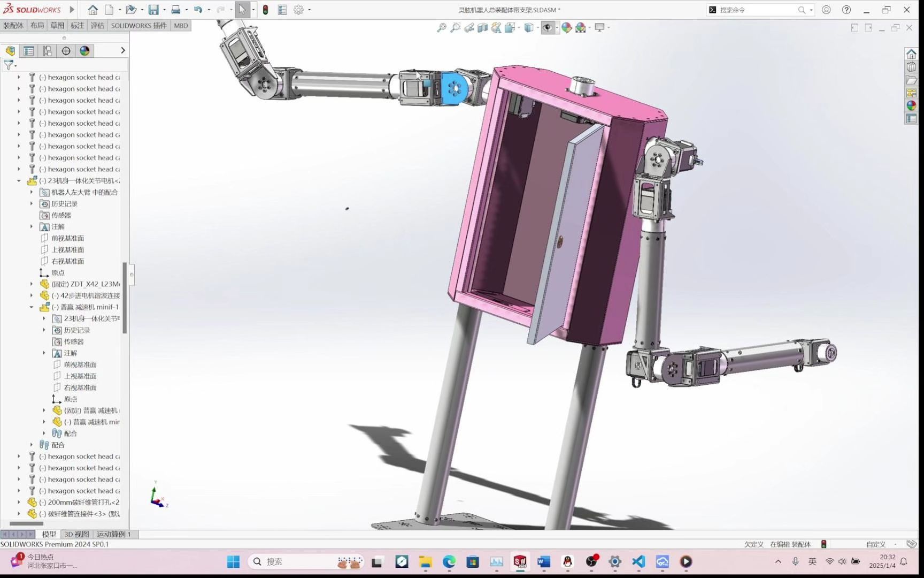
Task: Click the Edit Appearance color ball icon
Action: point(566,28)
